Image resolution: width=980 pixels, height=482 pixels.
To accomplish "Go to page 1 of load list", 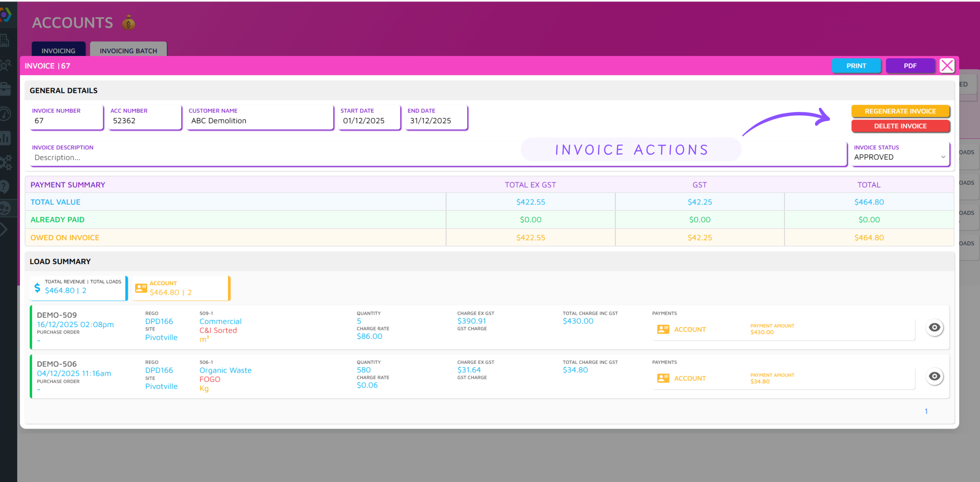I will point(926,411).
